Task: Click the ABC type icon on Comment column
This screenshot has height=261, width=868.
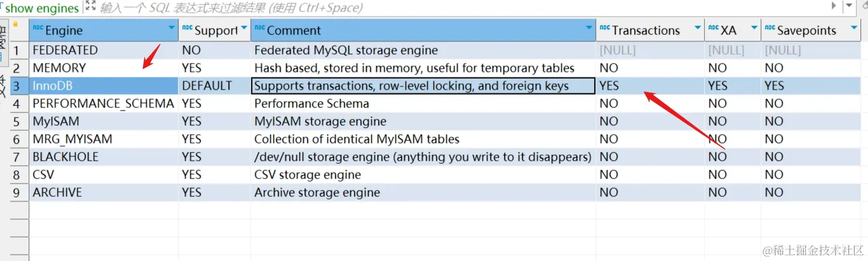Action: coord(259,29)
